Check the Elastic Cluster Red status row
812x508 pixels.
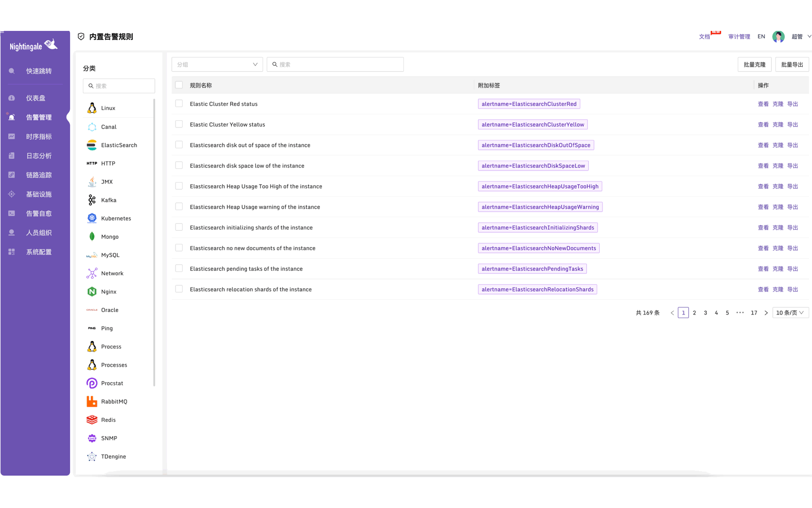point(179,104)
